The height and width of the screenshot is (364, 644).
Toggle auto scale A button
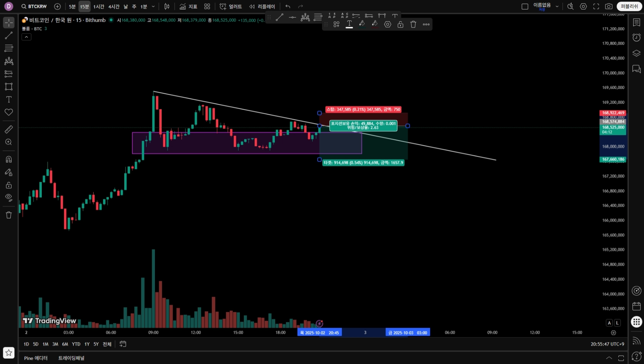click(x=609, y=323)
